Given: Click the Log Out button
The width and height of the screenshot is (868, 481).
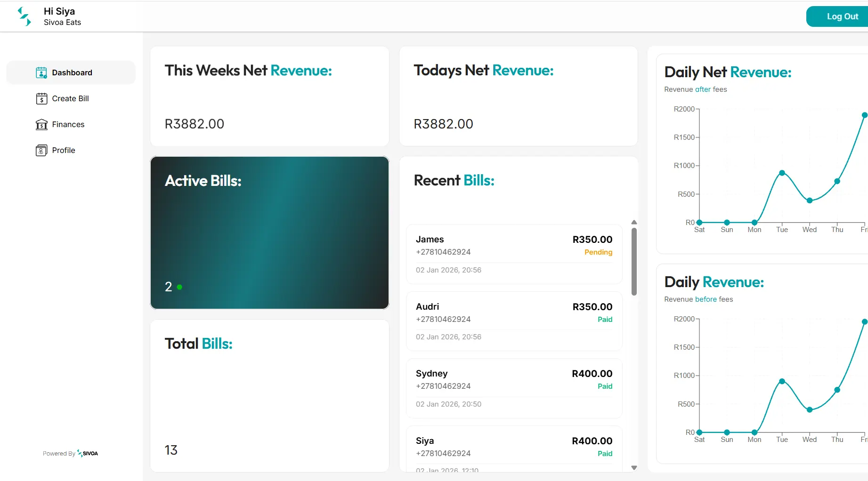Looking at the screenshot, I should point(837,16).
